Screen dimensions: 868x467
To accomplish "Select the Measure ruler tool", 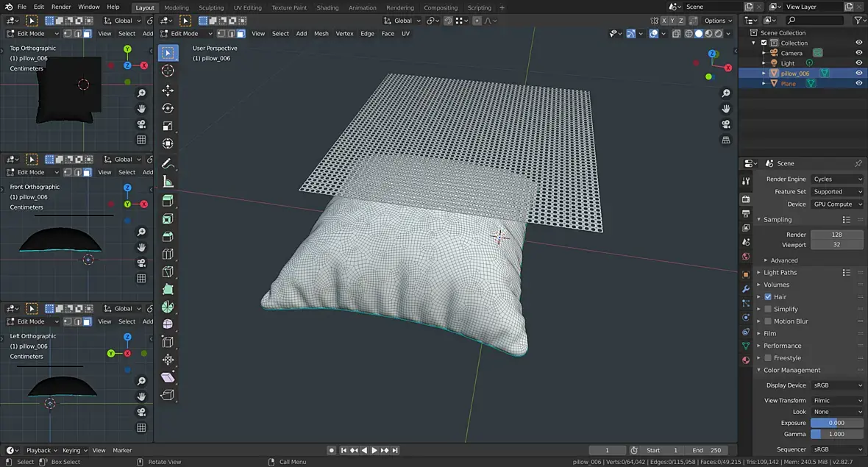I will click(168, 182).
